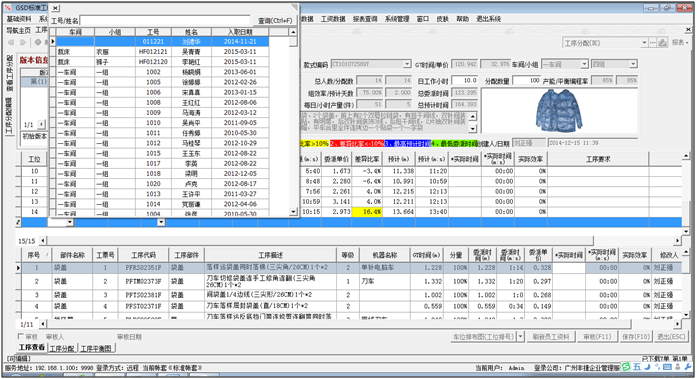Click the yellow legend swatch >10%

315,144
